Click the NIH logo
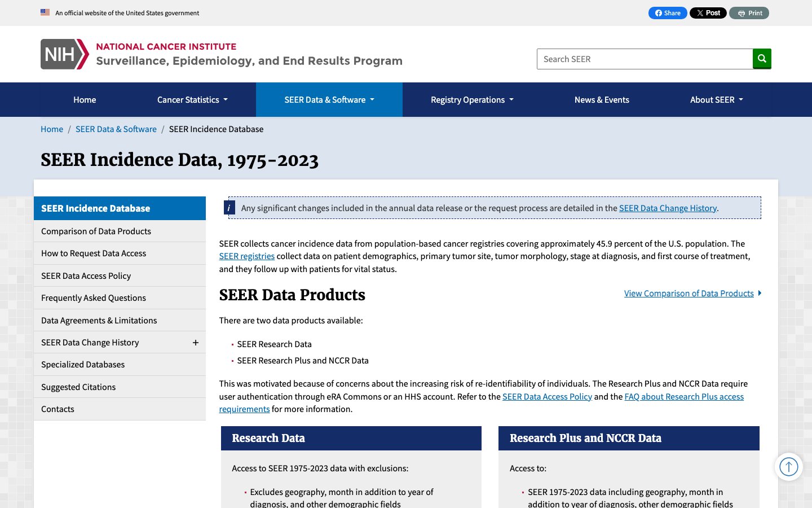The image size is (812, 508). (x=65, y=54)
